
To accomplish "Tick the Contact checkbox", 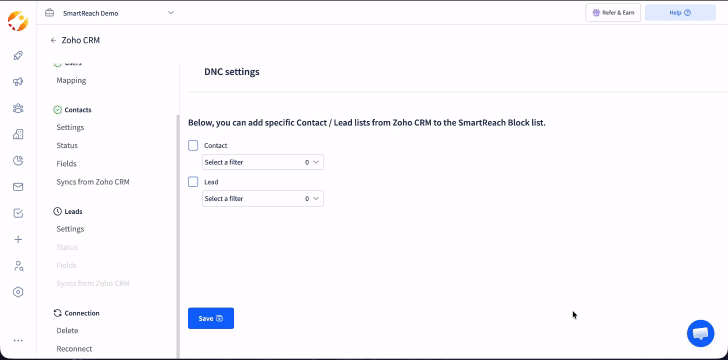I will click(193, 145).
